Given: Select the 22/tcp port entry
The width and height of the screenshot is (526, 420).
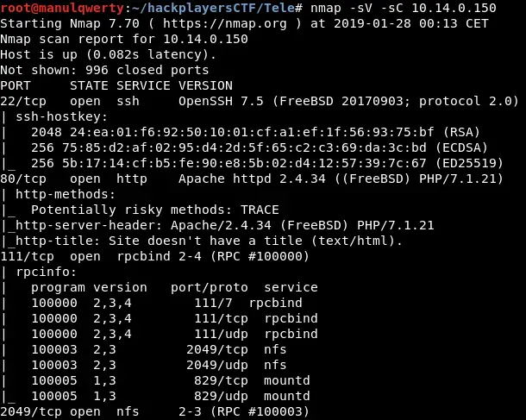Looking at the screenshot, I should (x=19, y=101).
